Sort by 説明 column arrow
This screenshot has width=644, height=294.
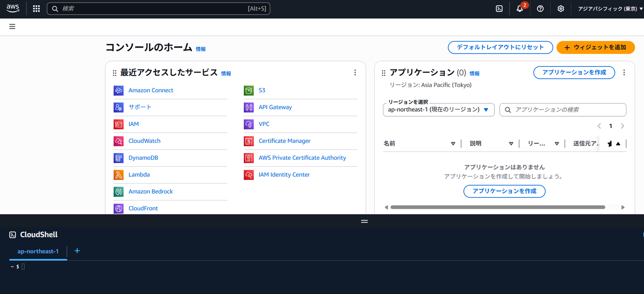pos(511,144)
